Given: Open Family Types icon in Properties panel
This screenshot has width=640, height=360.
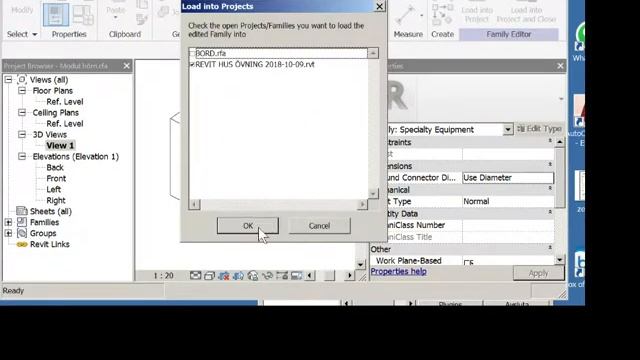Looking at the screenshot, I should [x=83, y=15].
